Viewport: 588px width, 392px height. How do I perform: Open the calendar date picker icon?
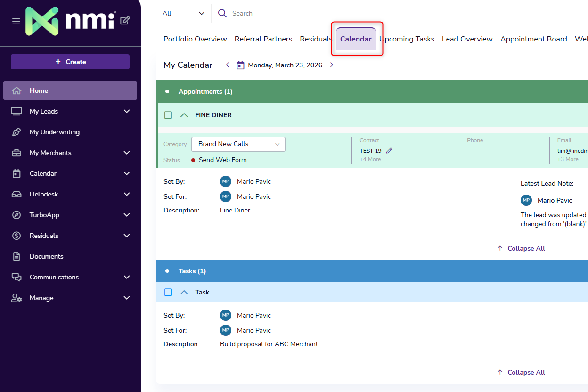(x=240, y=65)
